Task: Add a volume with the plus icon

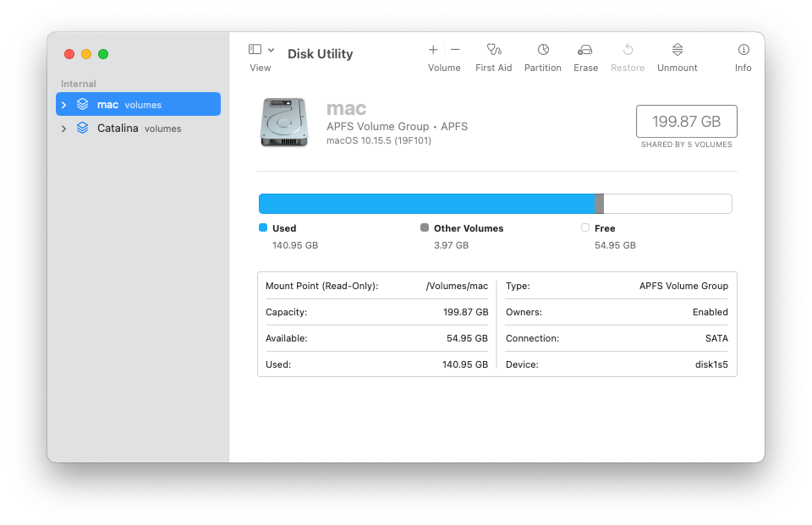Action: pyautogui.click(x=433, y=50)
